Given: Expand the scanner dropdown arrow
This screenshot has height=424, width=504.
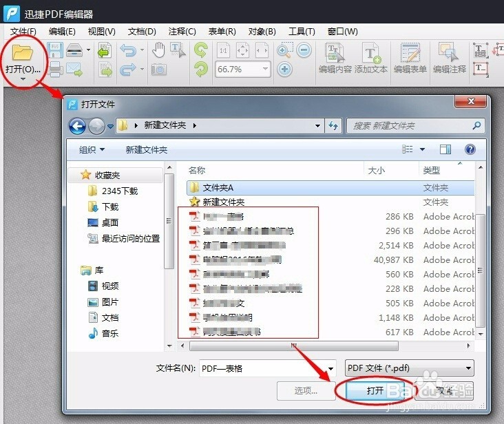Looking at the screenshot, I should [x=88, y=50].
